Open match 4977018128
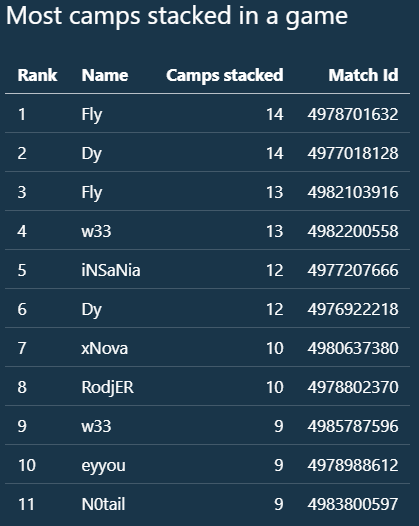This screenshot has height=526, width=419. (x=353, y=153)
